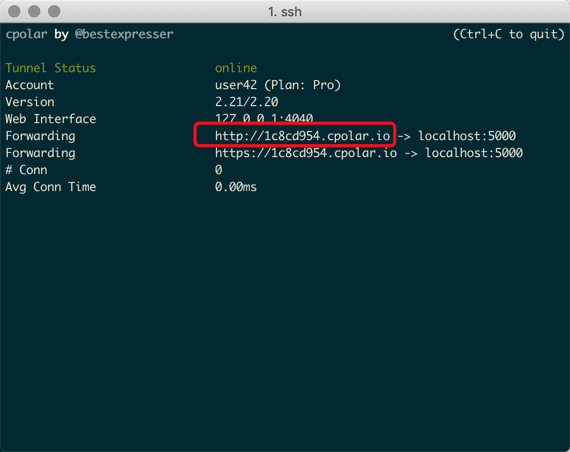570x452 pixels.
Task: Click the 'Tunnel Status' label
Action: click(51, 68)
